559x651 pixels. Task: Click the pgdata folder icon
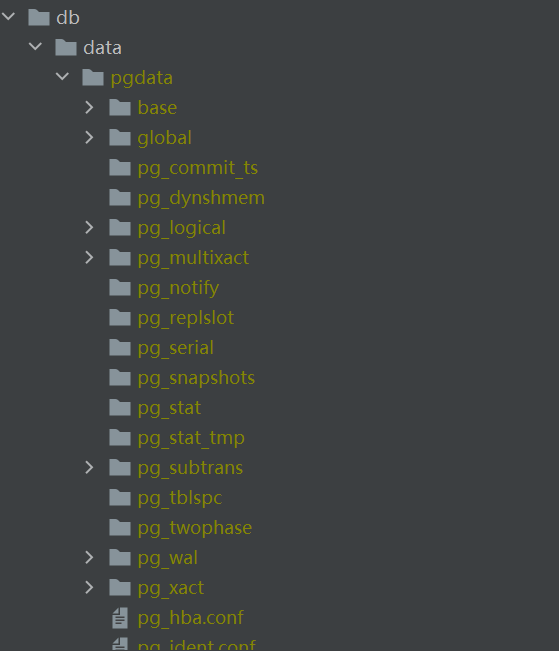(93, 78)
